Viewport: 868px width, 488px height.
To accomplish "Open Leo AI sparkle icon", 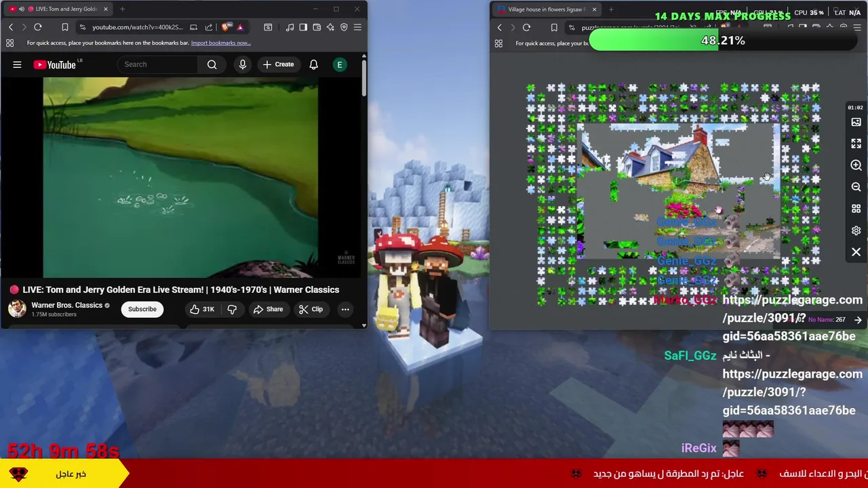I will click(x=330, y=27).
